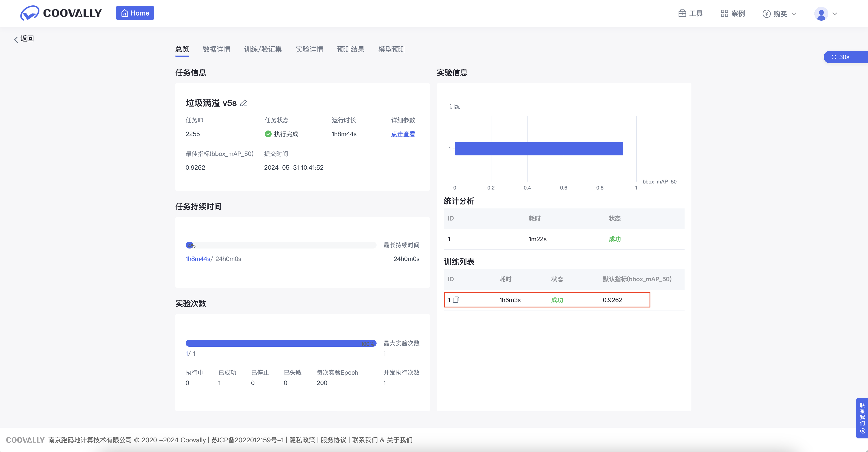Image resolution: width=868 pixels, height=452 pixels.
Task: Click the 点击查看 detailed parameters link
Action: coord(403,134)
